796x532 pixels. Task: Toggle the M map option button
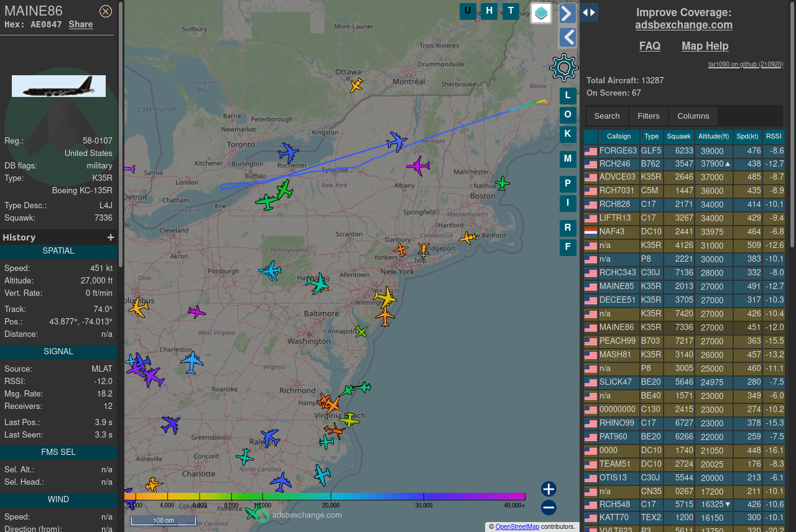[568, 159]
